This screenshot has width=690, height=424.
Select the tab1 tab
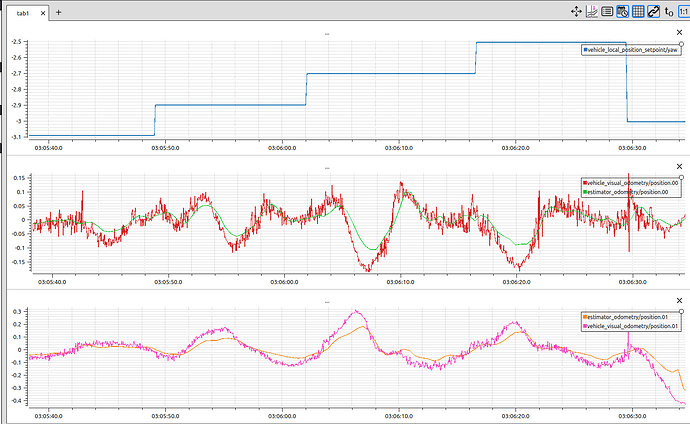pyautogui.click(x=22, y=12)
